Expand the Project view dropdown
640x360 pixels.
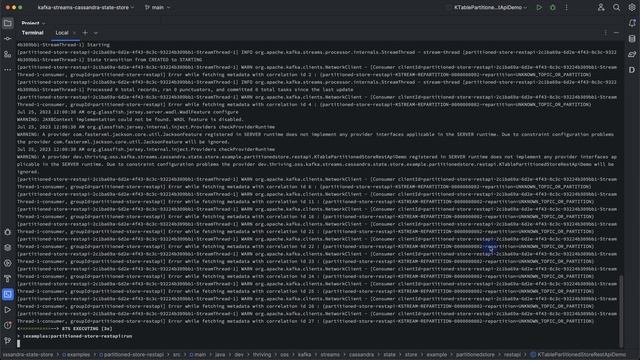tap(33, 23)
